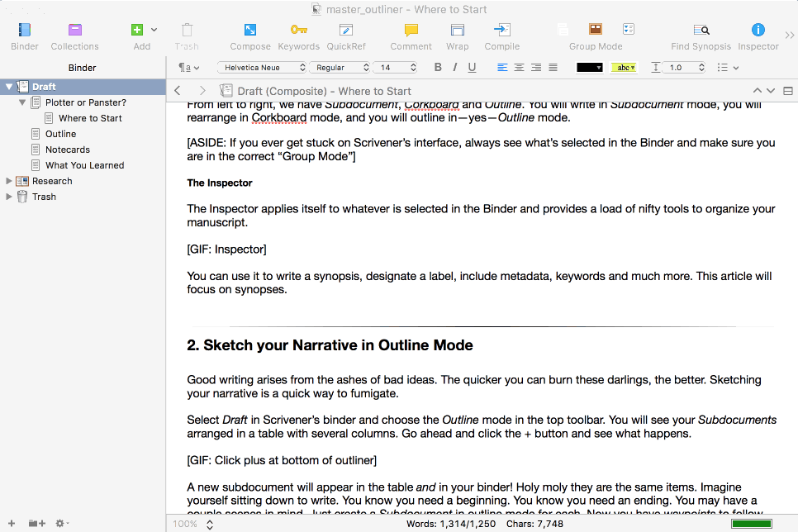
Task: Add new item with binder plus button
Action: (x=12, y=523)
